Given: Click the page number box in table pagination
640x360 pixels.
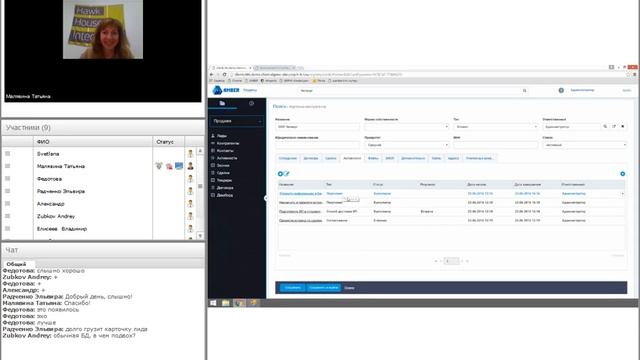Looking at the screenshot, I should 451,261.
